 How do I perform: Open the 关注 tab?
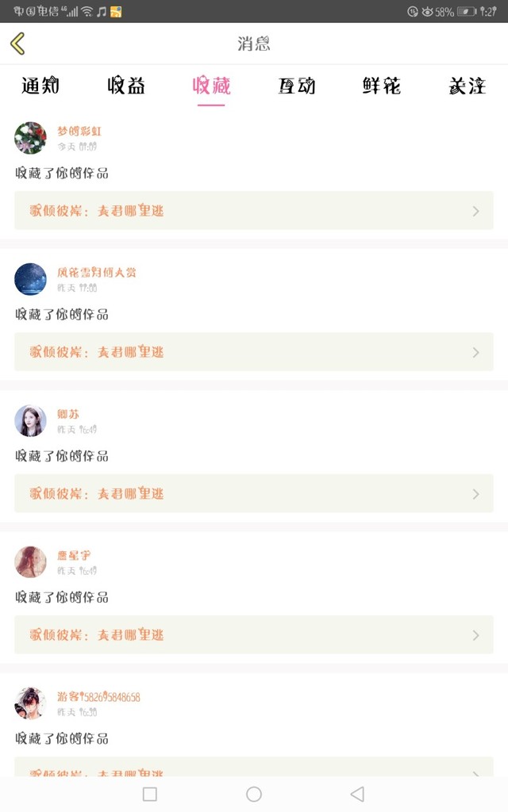coord(467,86)
